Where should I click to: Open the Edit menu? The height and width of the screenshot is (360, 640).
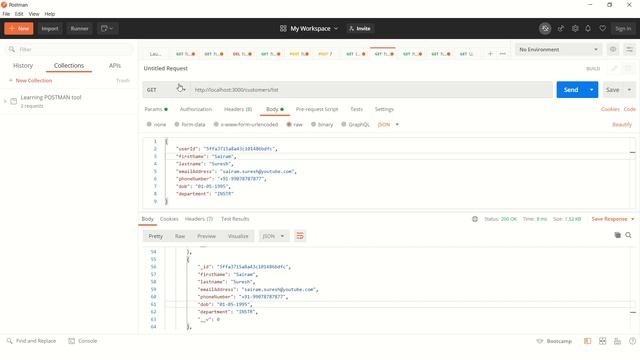click(x=19, y=14)
